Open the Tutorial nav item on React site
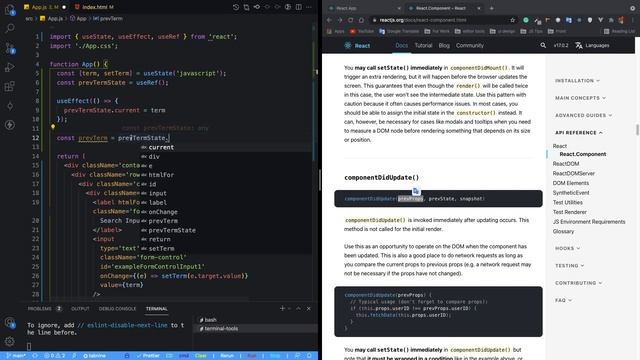Image resolution: width=640 pixels, height=360 pixels. [423, 45]
